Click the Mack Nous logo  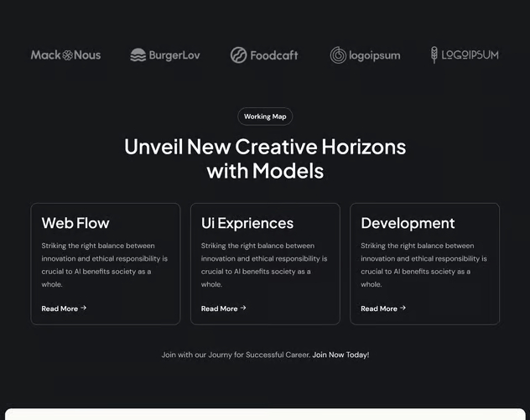66,54
